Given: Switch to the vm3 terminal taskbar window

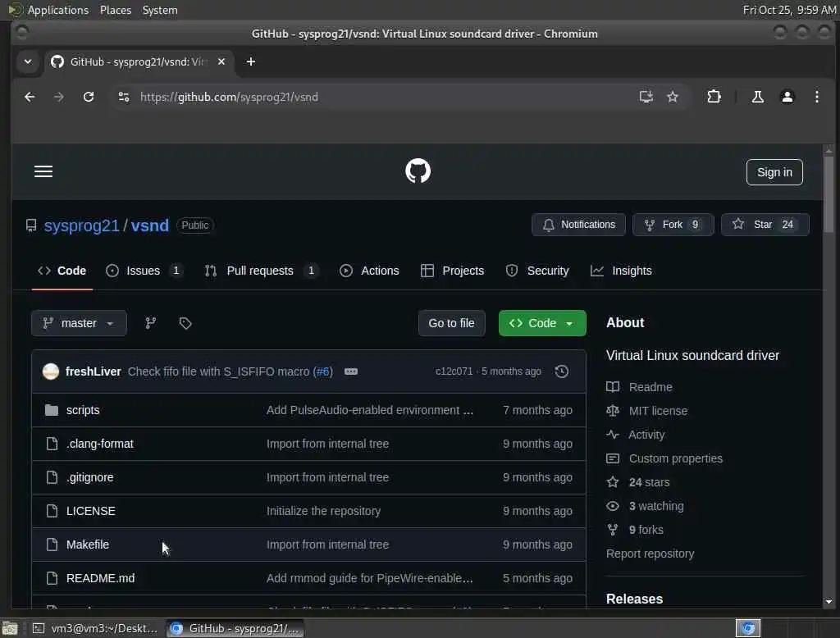Looking at the screenshot, I should (x=95, y=628).
